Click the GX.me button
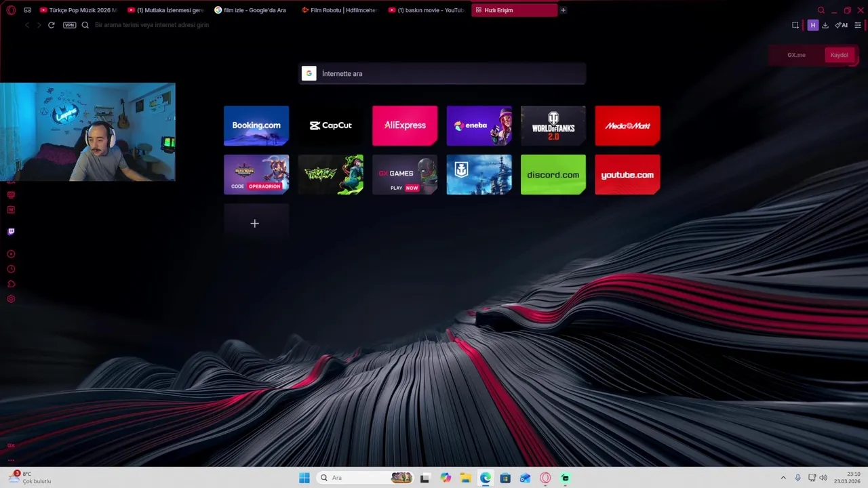The image size is (868, 488). point(796,55)
